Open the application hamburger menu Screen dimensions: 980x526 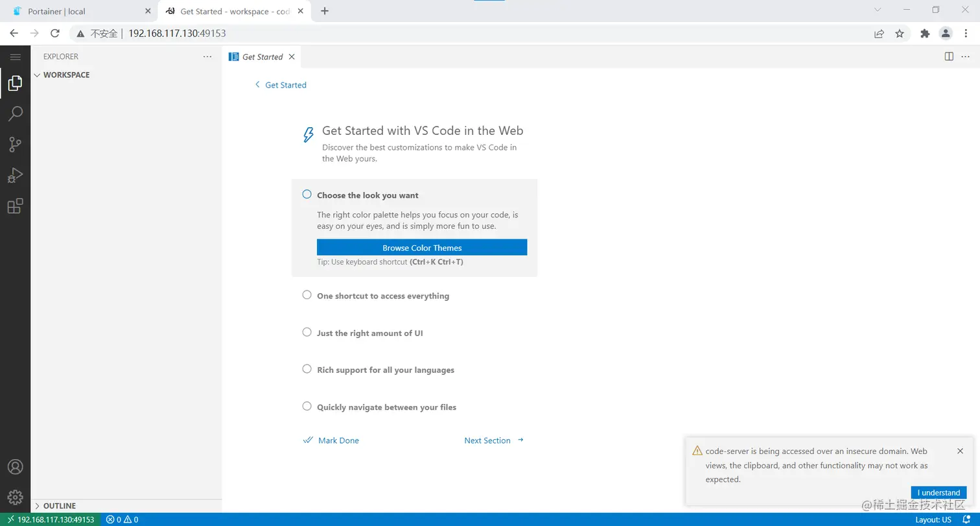16,57
